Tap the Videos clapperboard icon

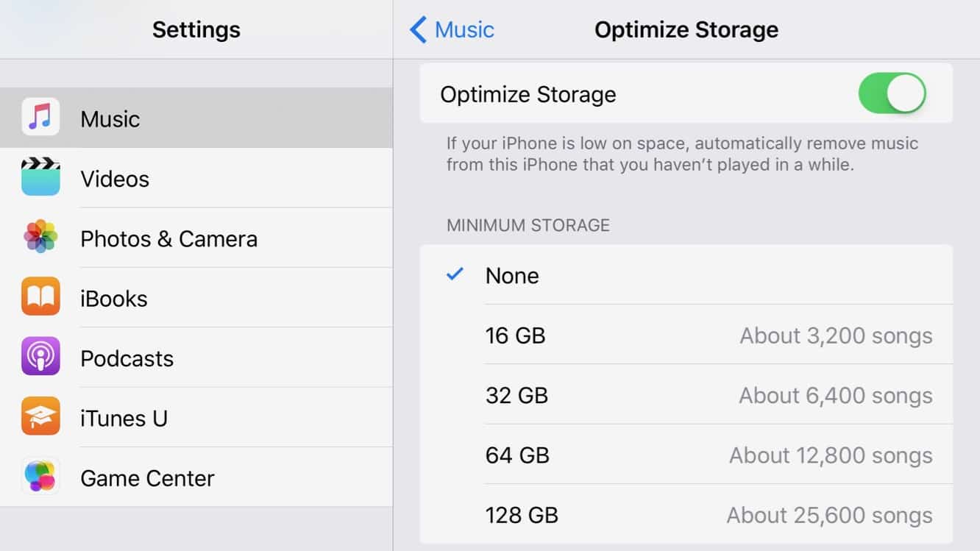pyautogui.click(x=40, y=178)
